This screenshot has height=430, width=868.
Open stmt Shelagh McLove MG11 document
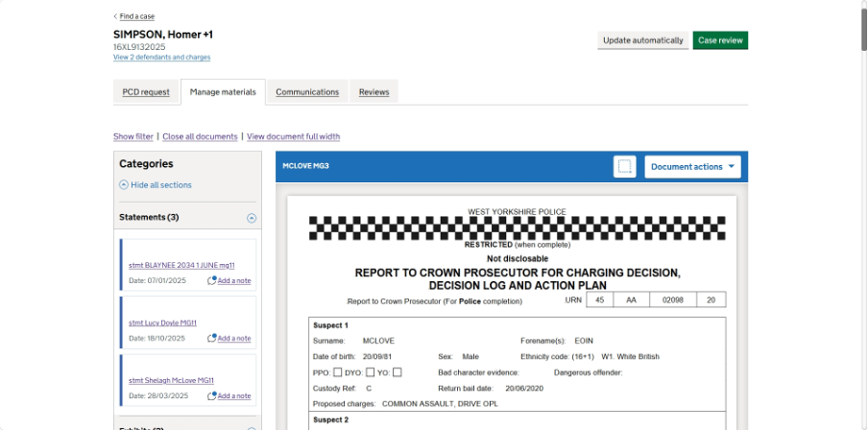coord(171,380)
